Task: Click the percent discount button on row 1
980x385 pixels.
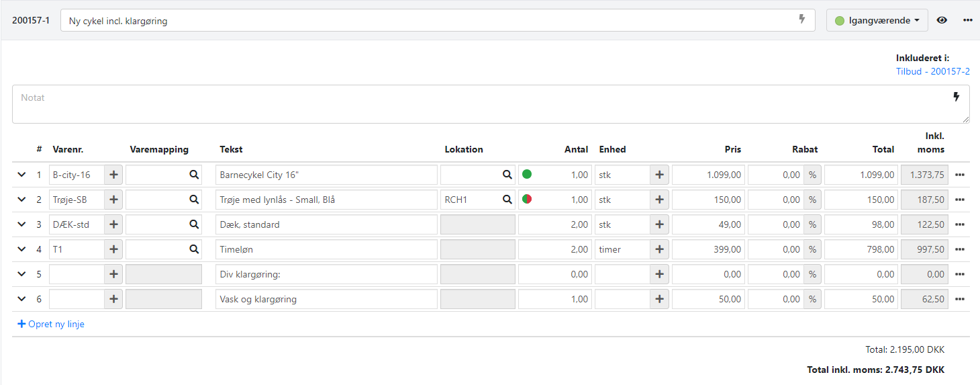Action: click(812, 175)
